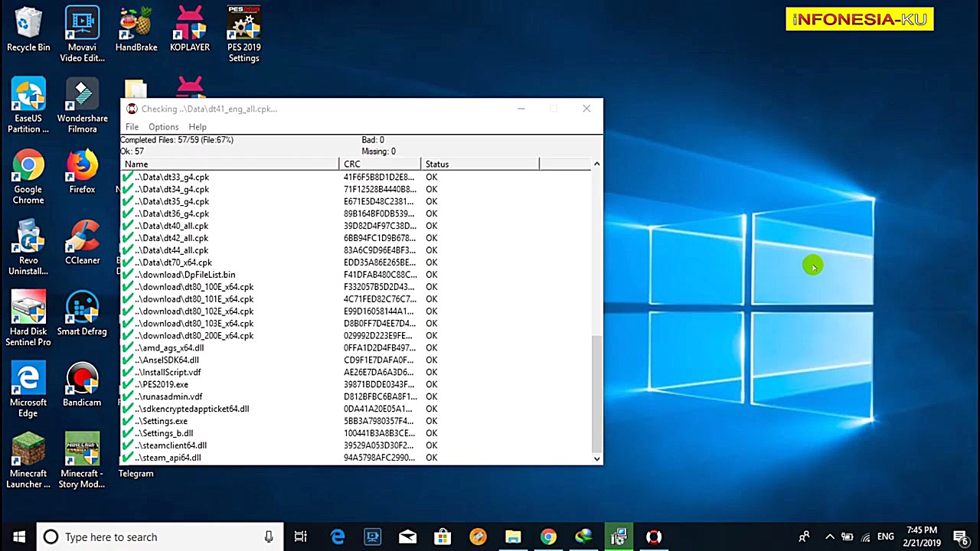Click the scroll-down arrow of the file list
Screen dimensions: 980x551
tap(596, 458)
